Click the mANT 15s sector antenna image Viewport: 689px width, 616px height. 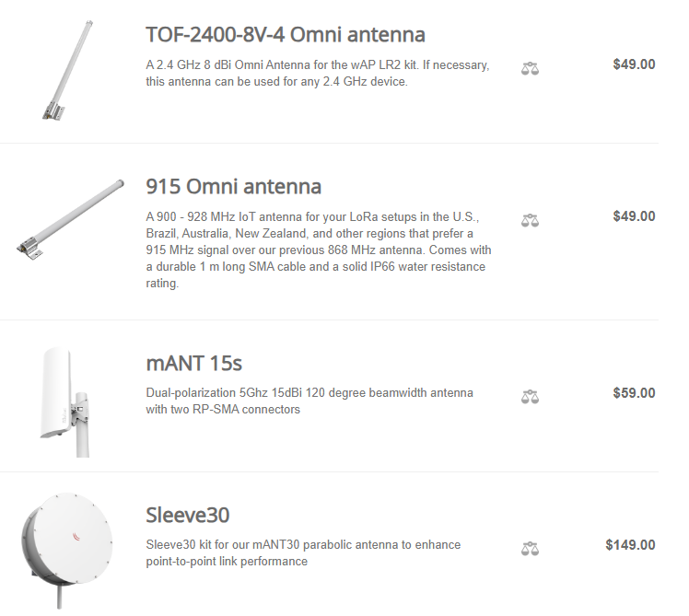[x=64, y=402]
